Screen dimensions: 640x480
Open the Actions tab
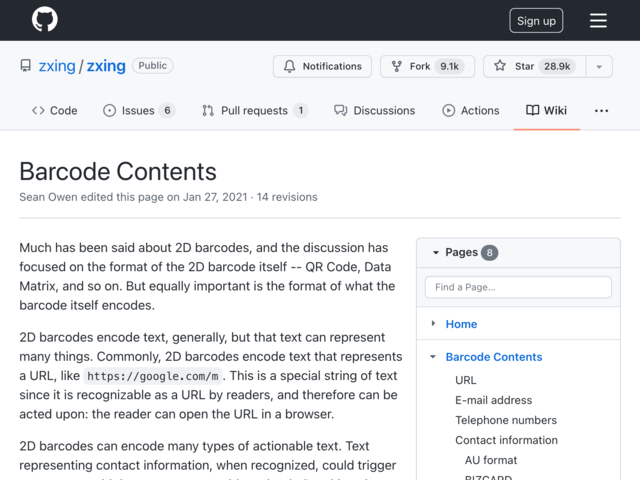tap(471, 111)
